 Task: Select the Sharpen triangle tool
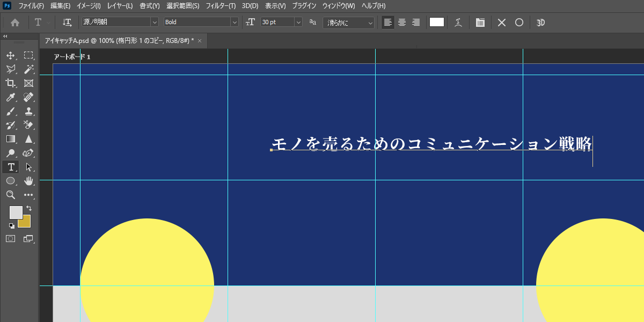(x=28, y=139)
